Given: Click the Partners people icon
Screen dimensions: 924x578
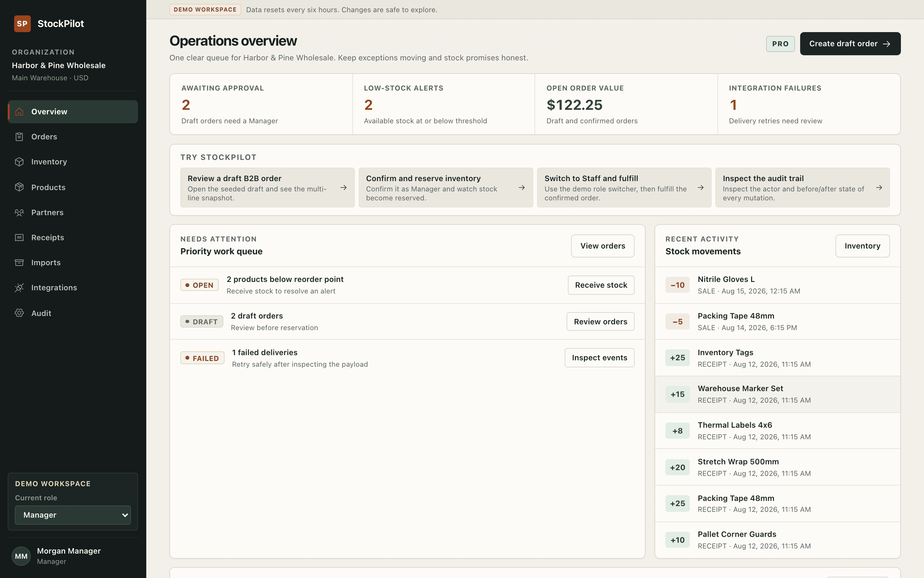Looking at the screenshot, I should (19, 213).
